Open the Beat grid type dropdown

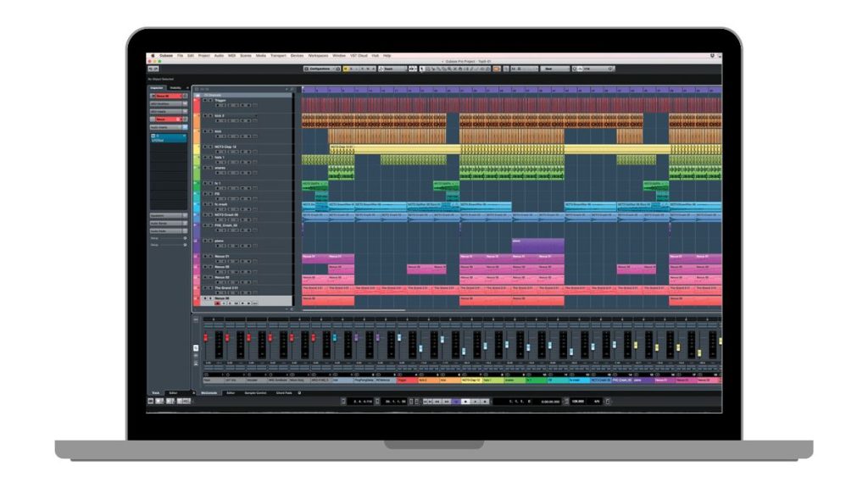point(554,69)
